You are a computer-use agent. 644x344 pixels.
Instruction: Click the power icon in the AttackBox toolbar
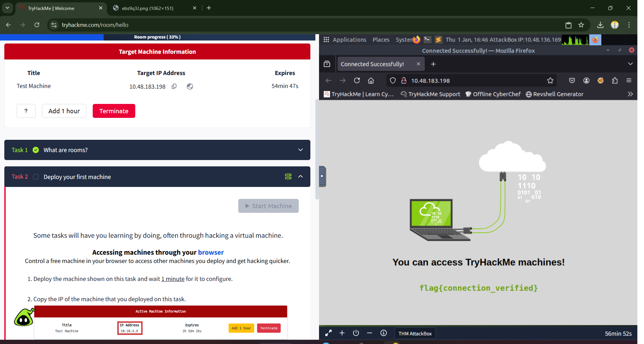[x=356, y=333]
